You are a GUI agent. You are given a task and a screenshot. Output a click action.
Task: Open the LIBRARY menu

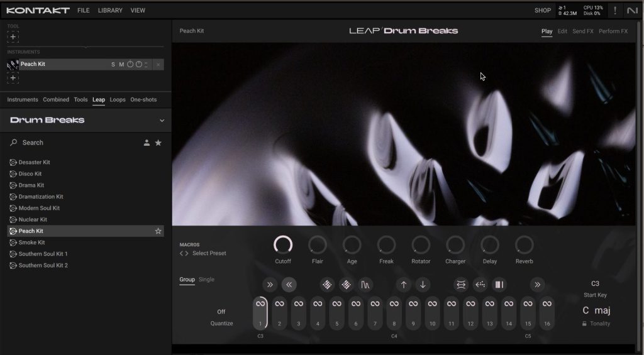(x=110, y=11)
